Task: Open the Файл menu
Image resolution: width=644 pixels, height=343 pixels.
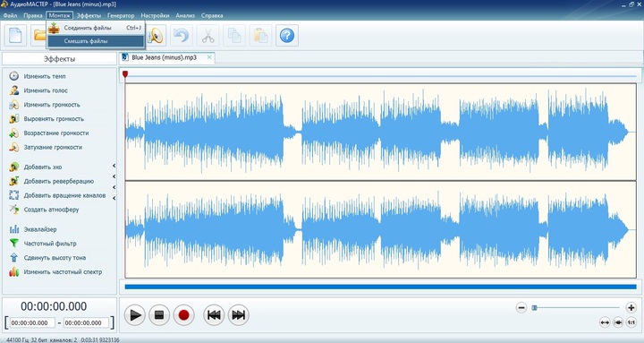Action: tap(10, 15)
